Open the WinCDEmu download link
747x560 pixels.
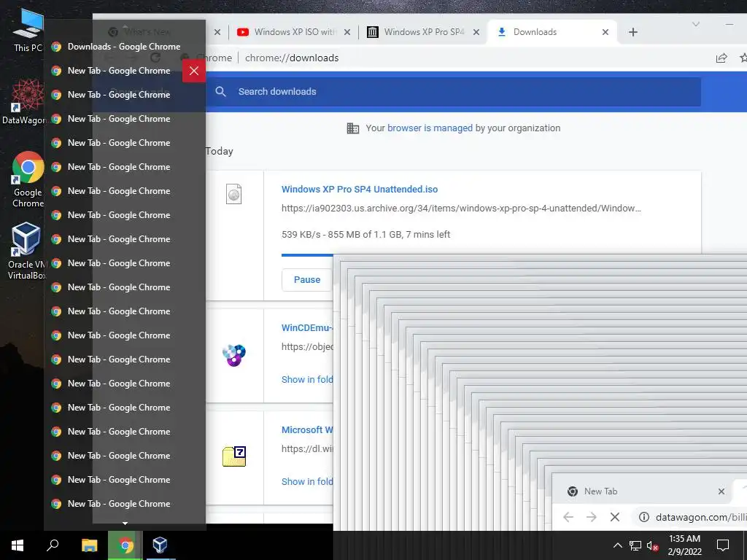(x=307, y=327)
